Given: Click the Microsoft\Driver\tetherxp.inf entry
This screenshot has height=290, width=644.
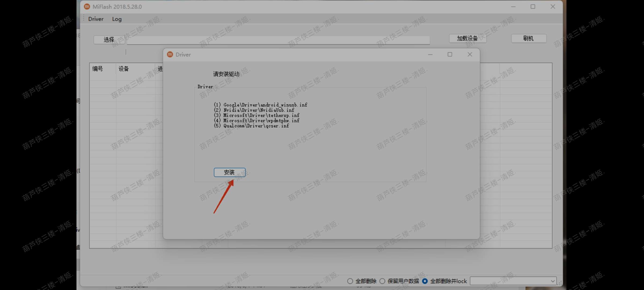Looking at the screenshot, I should (x=257, y=115).
